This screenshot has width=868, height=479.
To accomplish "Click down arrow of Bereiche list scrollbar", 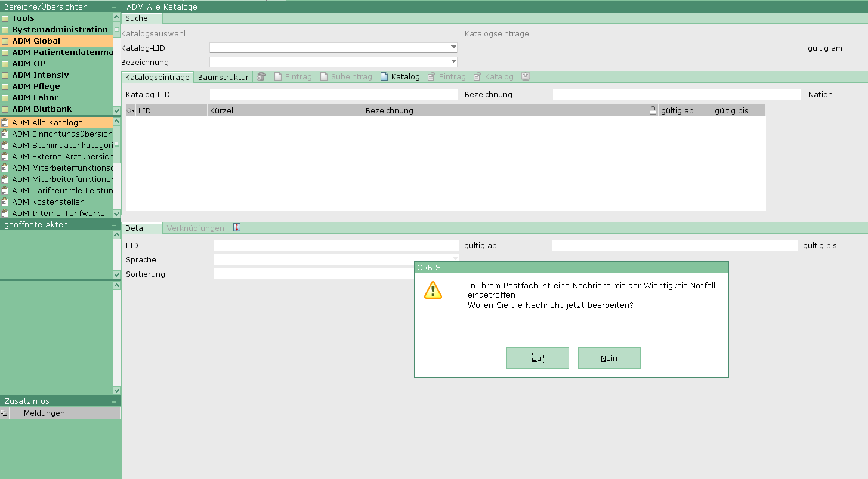I will [x=116, y=110].
